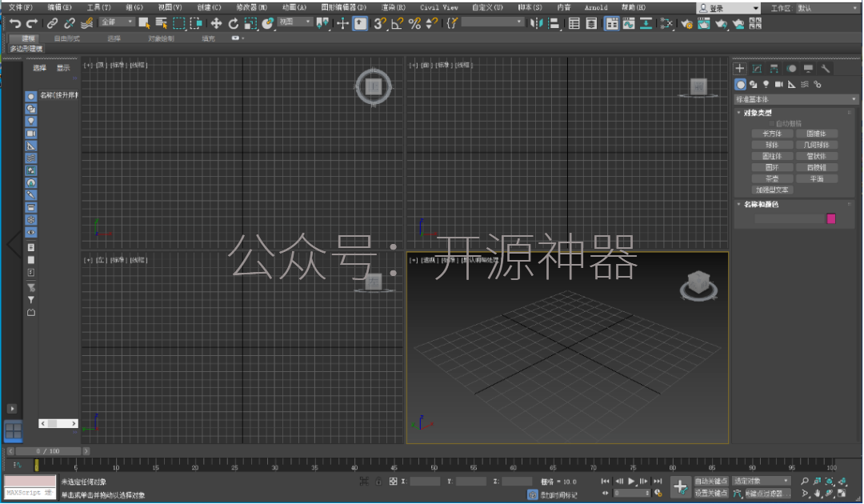Toggle the Window/Crossing selection mode
Viewport: 864px width, 504px height.
[196, 23]
